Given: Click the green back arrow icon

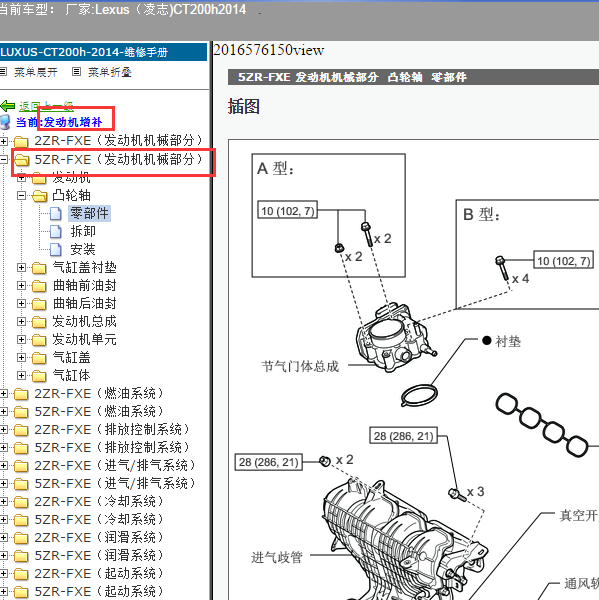Looking at the screenshot, I should point(8,106).
